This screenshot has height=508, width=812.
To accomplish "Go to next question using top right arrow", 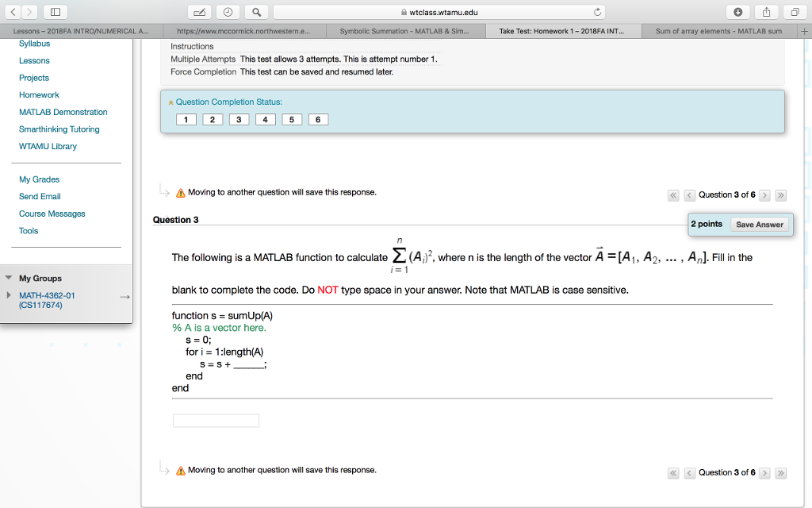I will 765,195.
